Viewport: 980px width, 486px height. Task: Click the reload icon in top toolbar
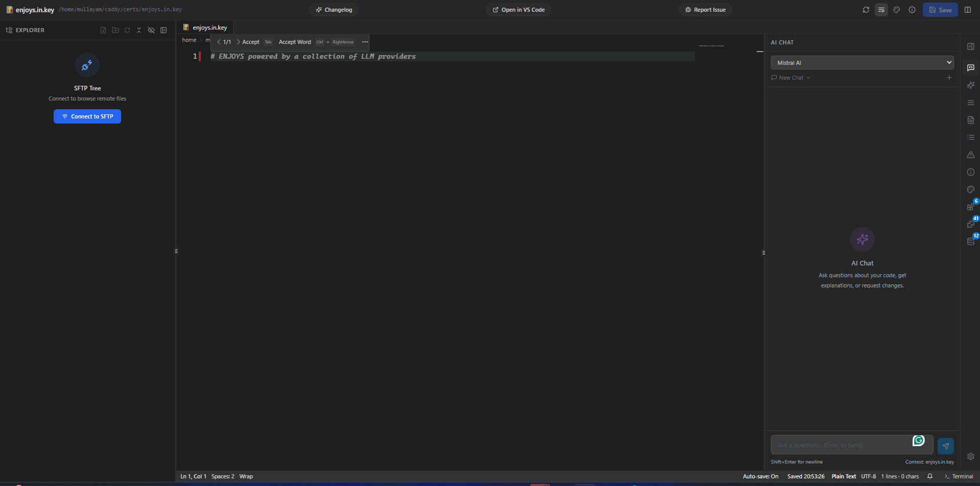(866, 10)
